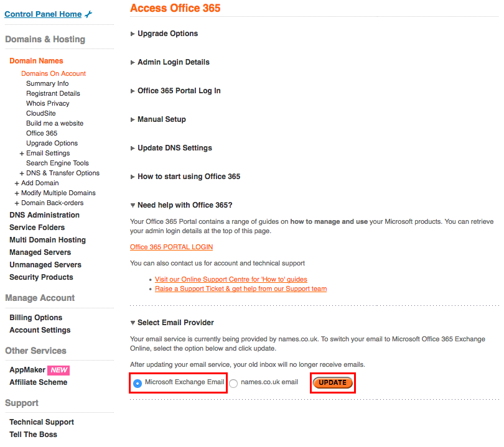Open Multi Domain Hosting
The width and height of the screenshot is (504, 447).
click(47, 240)
